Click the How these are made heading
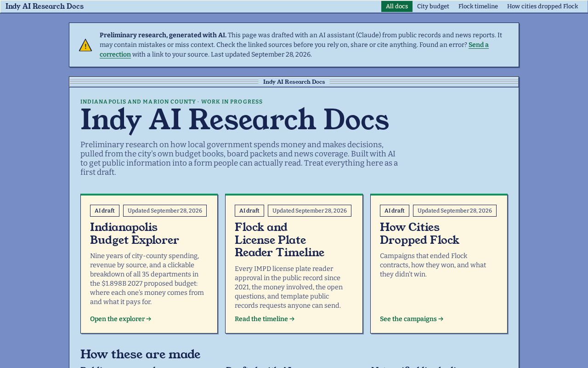Image resolution: width=588 pixels, height=368 pixels. point(141,354)
